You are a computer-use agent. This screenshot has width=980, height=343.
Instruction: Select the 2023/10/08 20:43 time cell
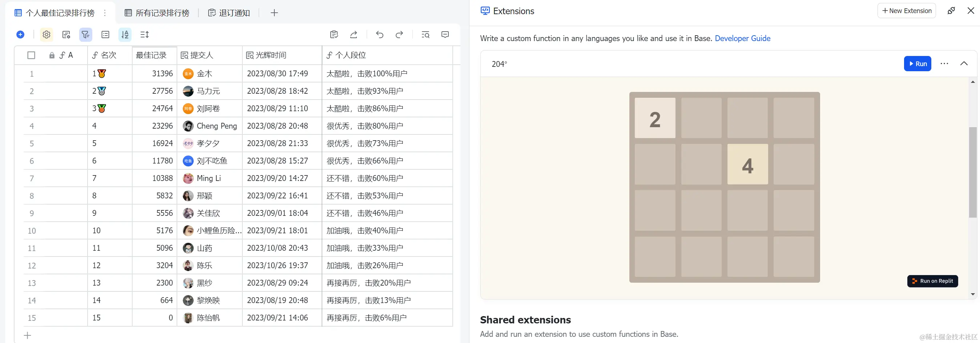(x=282, y=248)
